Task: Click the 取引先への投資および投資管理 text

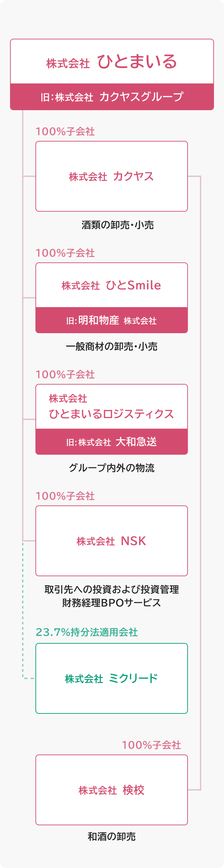Action: (112, 589)
